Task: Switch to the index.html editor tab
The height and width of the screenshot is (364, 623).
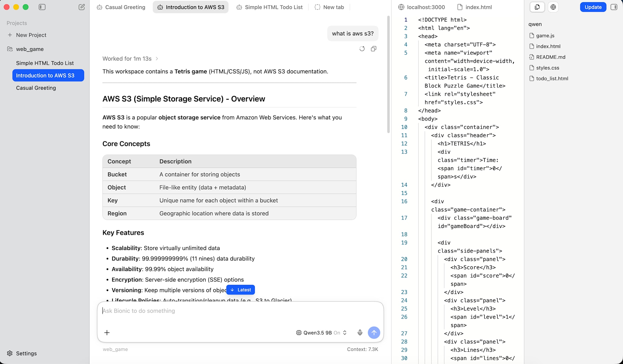Action: tap(474, 7)
